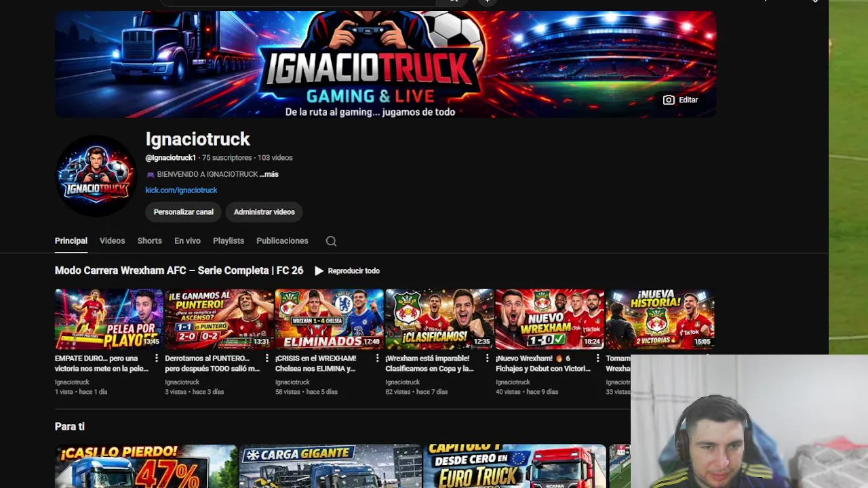Screen dimensions: 868x488
Task: Switch to Principal tab
Action: click(x=71, y=241)
